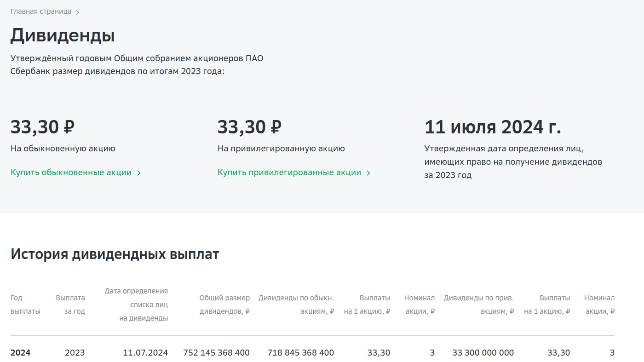Click the 718 845 368 400 cell
Viewport: 644px width, 362px height.
pyautogui.click(x=301, y=353)
